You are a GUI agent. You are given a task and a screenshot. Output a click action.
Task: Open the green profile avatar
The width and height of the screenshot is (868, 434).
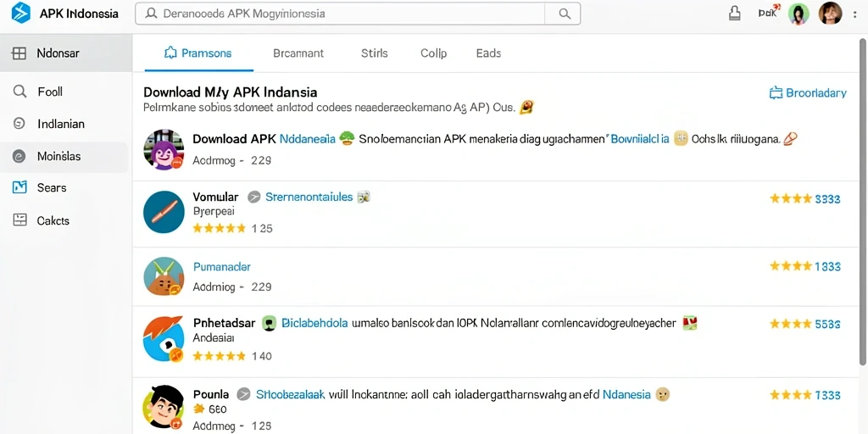[x=798, y=14]
